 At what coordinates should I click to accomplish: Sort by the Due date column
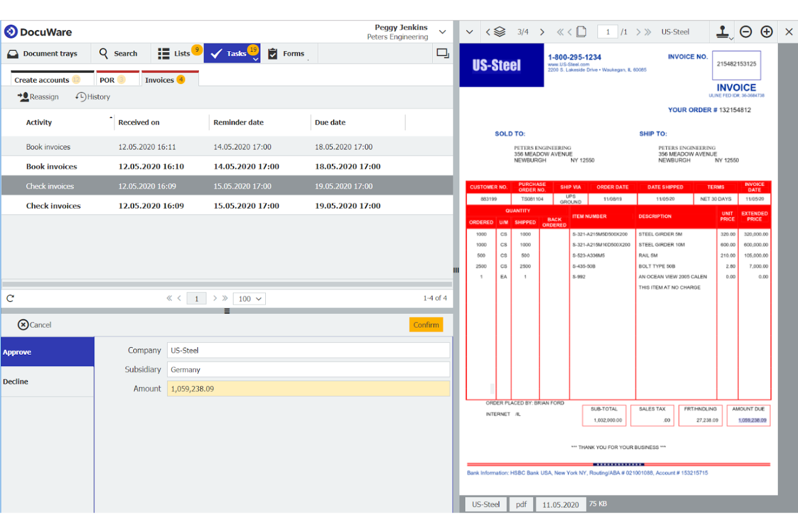coord(330,122)
